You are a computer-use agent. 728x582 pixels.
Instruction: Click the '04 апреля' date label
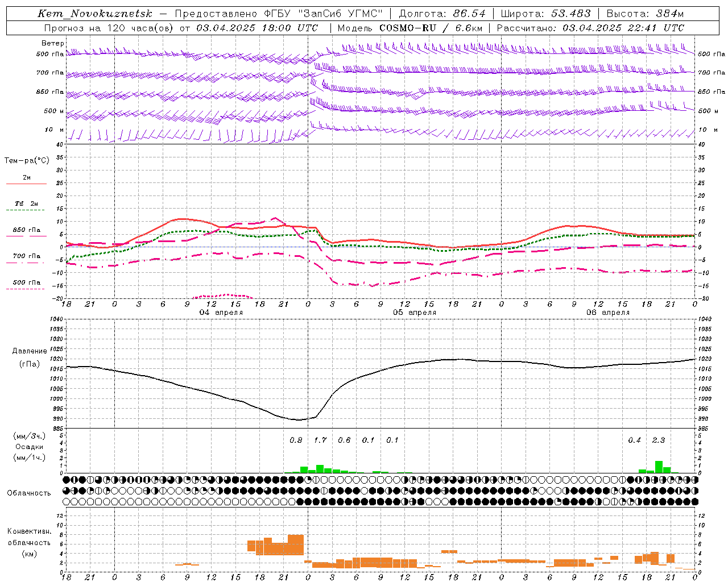tap(221, 313)
